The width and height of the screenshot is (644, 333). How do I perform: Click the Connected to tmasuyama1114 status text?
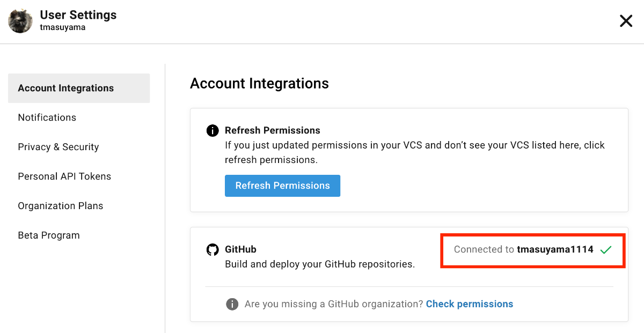click(524, 249)
